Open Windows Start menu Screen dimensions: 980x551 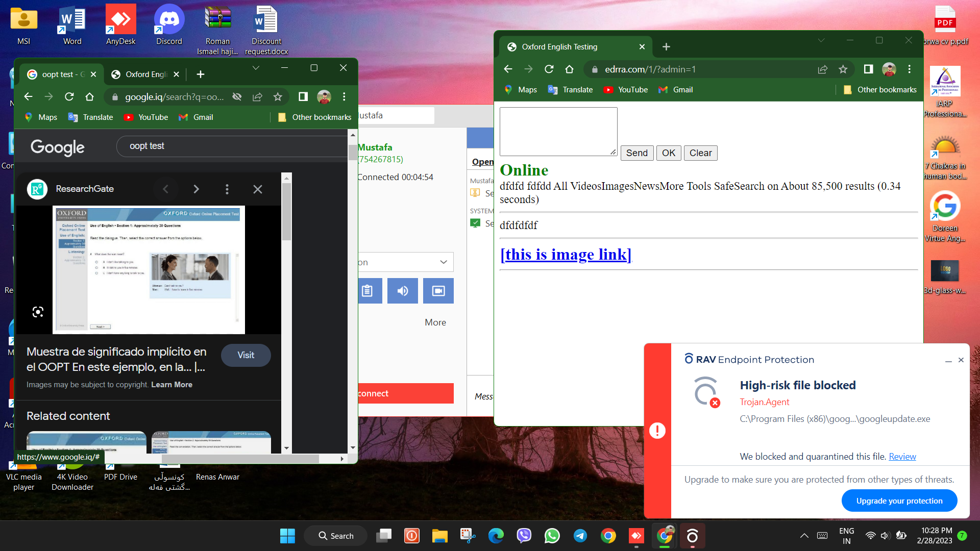tap(287, 536)
